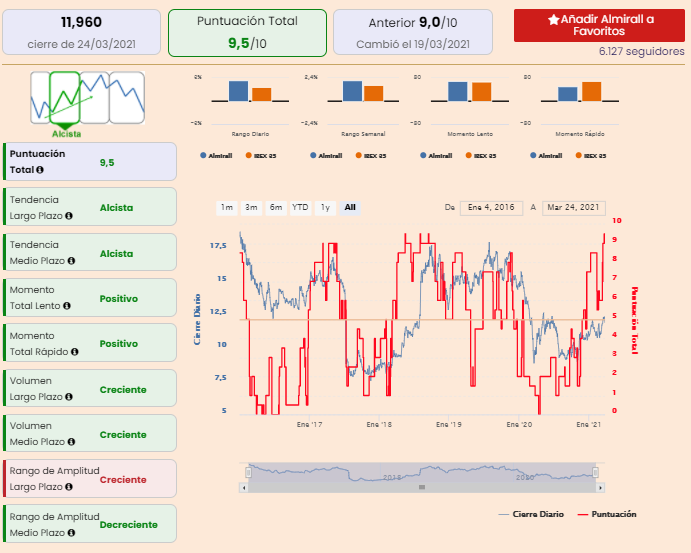Click the Alcista trend phase thumbnail
Viewport: 691px width, 553px height.
click(x=65, y=98)
